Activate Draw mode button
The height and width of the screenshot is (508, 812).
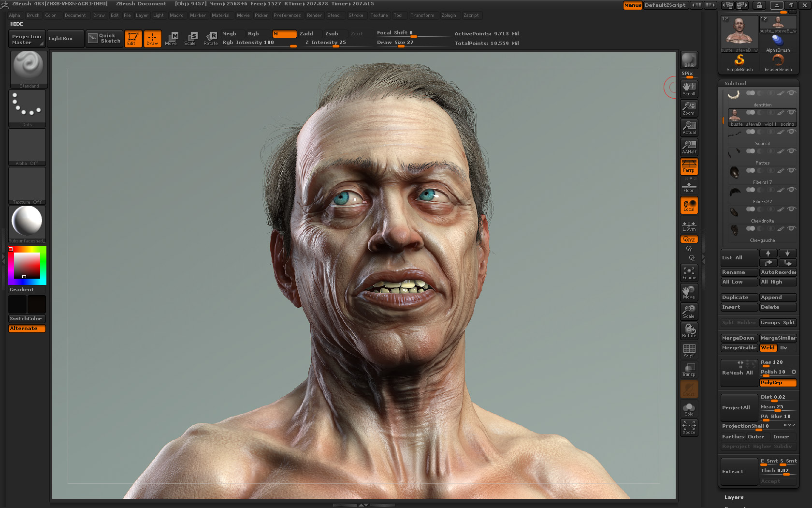coord(152,39)
